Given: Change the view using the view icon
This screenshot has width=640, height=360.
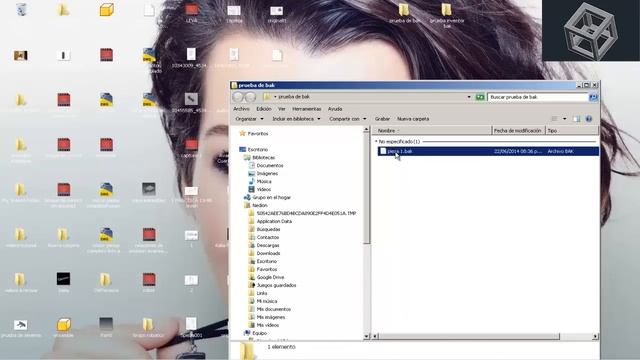Looking at the screenshot, I should (554, 119).
